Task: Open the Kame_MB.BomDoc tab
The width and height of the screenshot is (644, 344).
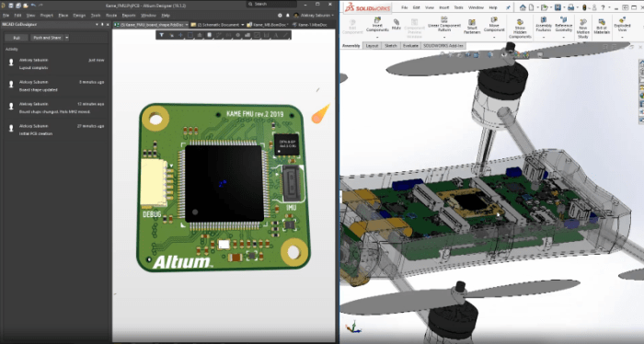Action: tap(268, 25)
